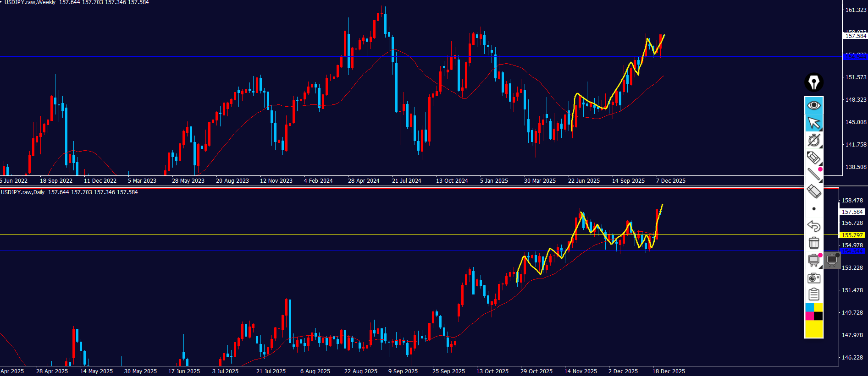Click the USDJPY.raw,Daily chart title

23,192
